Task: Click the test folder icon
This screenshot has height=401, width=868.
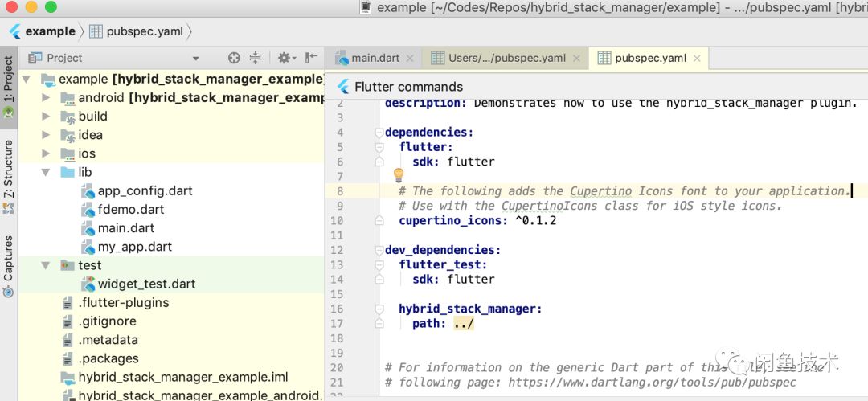Action: [x=68, y=265]
